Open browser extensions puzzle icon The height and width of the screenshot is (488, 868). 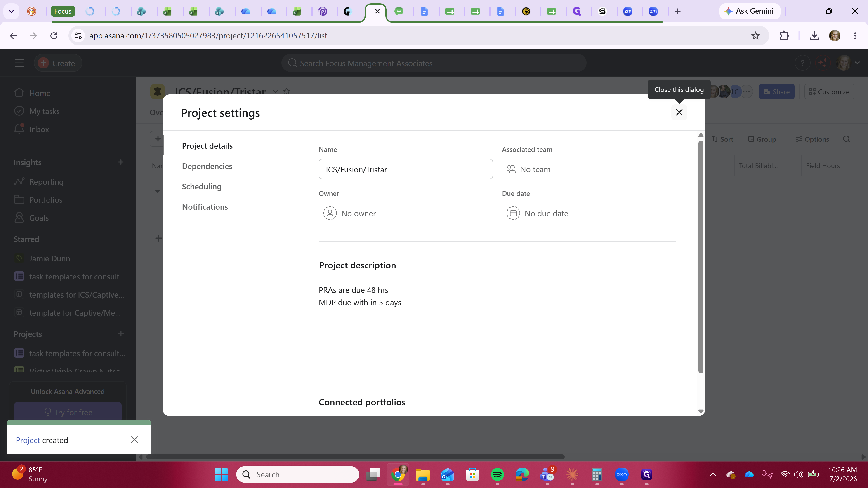click(x=784, y=35)
